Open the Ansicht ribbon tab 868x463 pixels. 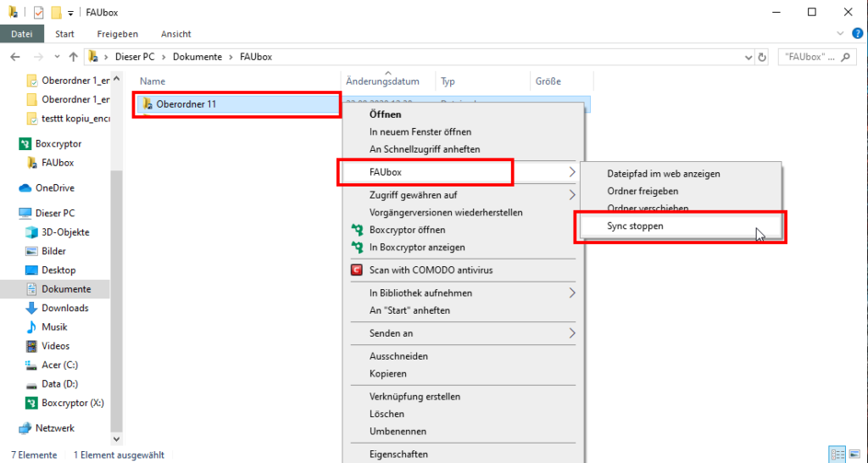[175, 34]
